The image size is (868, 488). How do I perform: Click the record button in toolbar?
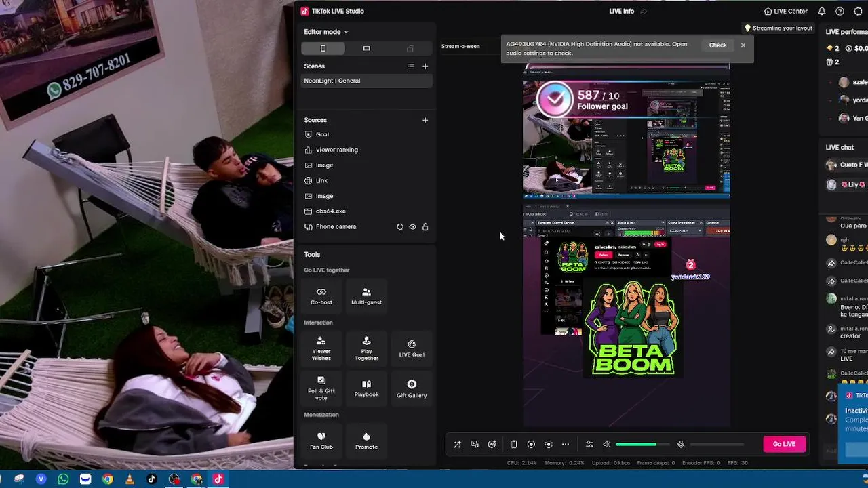531,445
